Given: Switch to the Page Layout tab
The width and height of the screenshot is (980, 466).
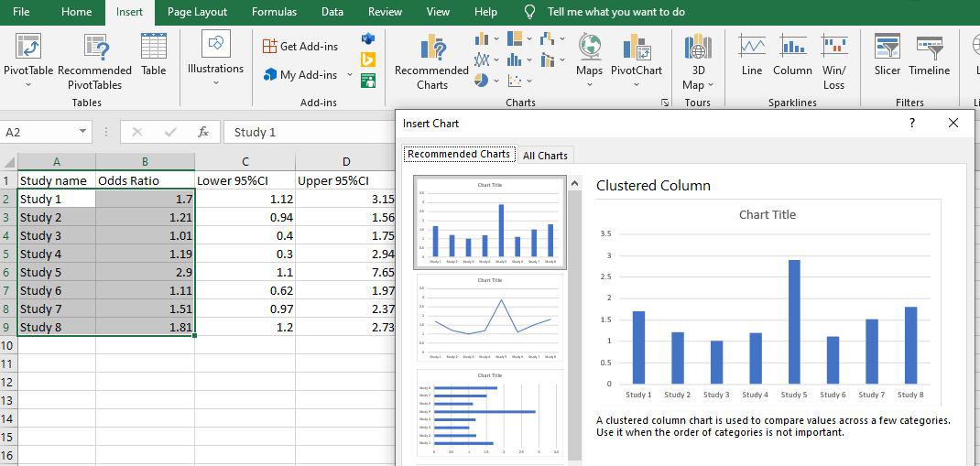Looking at the screenshot, I should (x=198, y=12).
